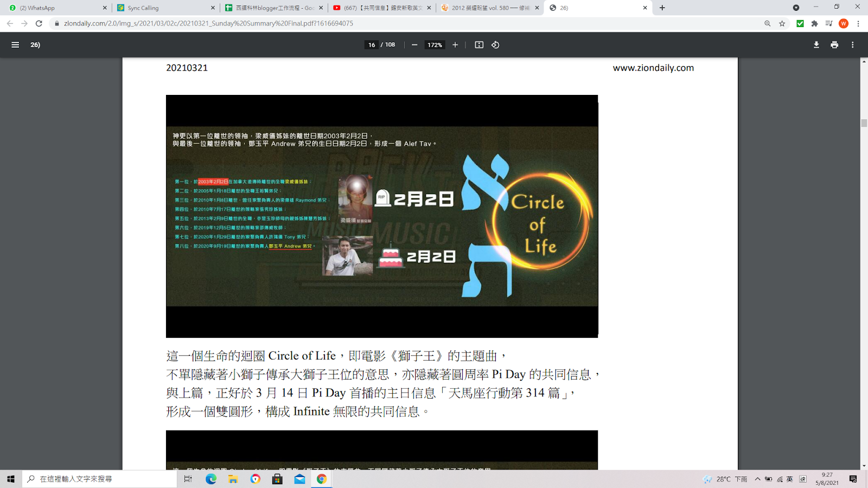This screenshot has height=488, width=868.
Task: Open the green checkmark extension
Action: click(800, 23)
